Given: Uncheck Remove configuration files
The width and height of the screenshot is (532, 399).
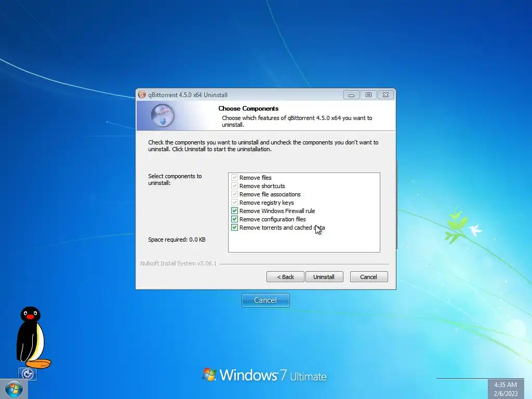Looking at the screenshot, I should [234, 219].
